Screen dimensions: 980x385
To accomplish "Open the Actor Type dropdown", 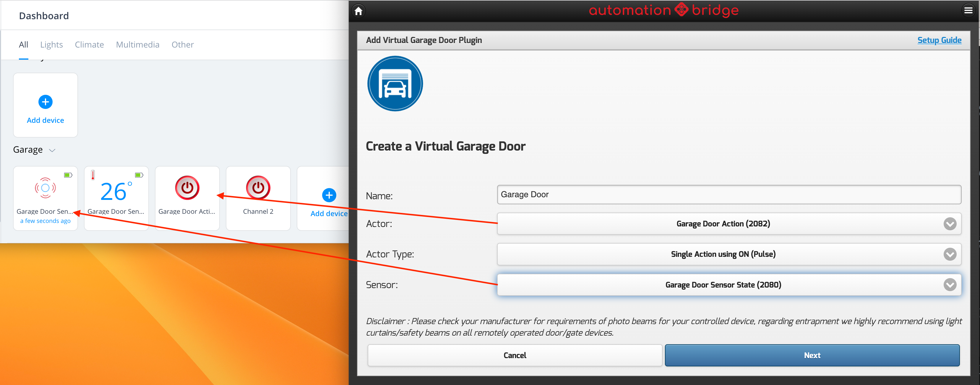I will click(728, 254).
